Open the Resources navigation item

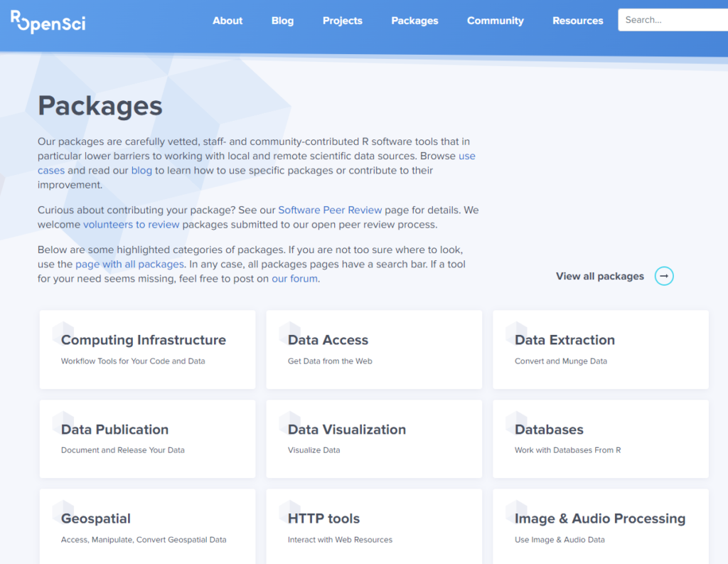click(577, 21)
